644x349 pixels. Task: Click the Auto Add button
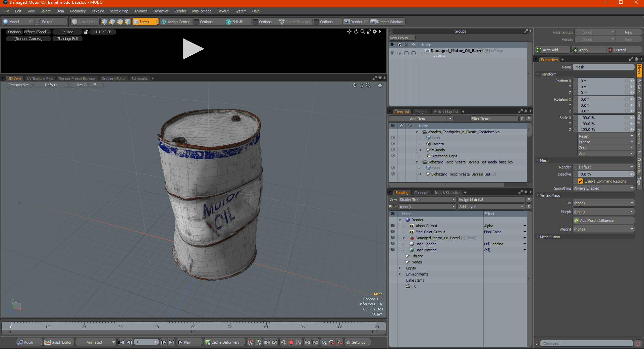[x=553, y=50]
